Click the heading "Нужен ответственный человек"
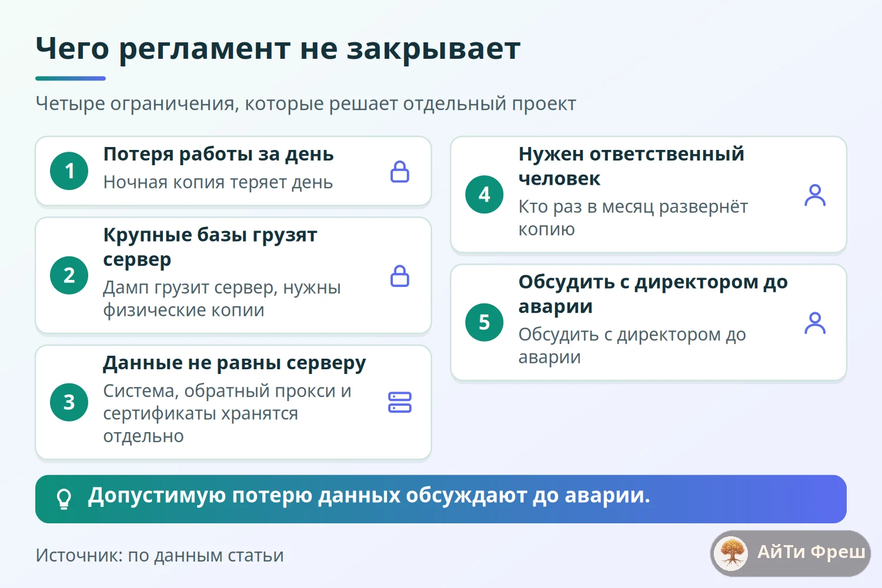The width and height of the screenshot is (882, 588). pyautogui.click(x=632, y=166)
